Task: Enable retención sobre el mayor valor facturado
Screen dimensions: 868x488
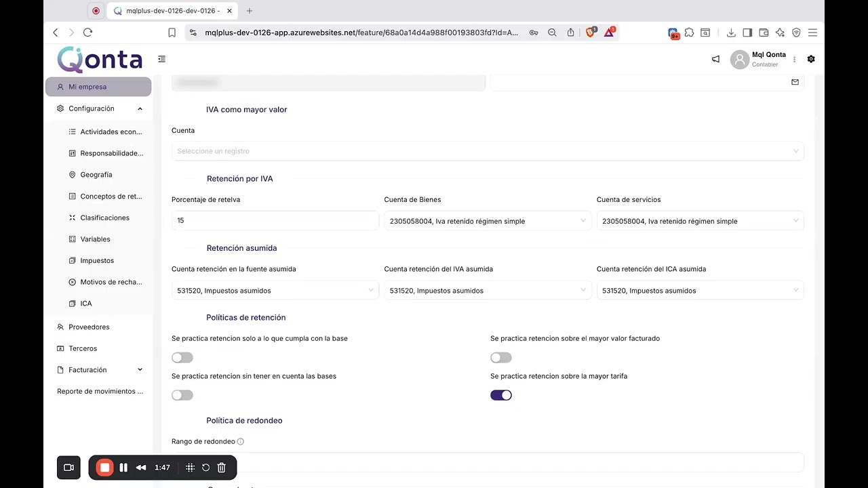Action: (x=501, y=358)
